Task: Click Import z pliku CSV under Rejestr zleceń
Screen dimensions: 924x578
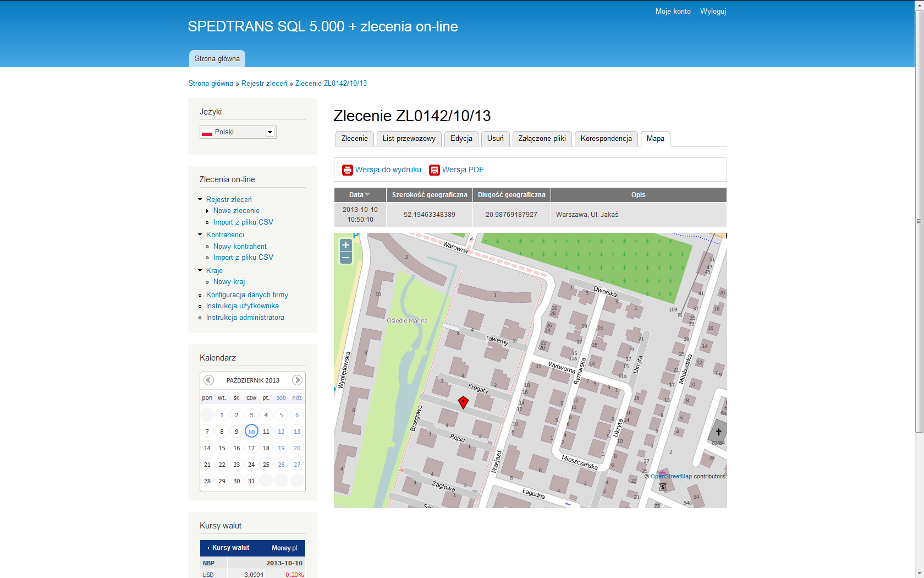Action: click(x=243, y=222)
